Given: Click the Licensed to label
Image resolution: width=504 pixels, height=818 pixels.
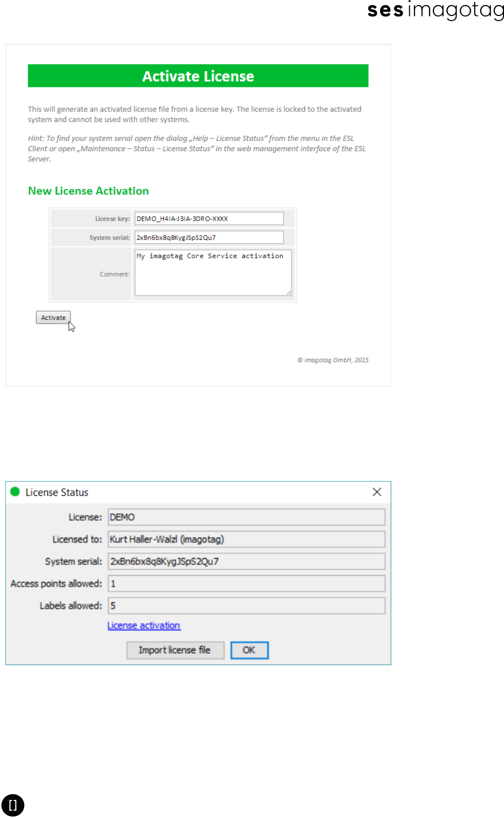Looking at the screenshot, I should coord(77,539).
